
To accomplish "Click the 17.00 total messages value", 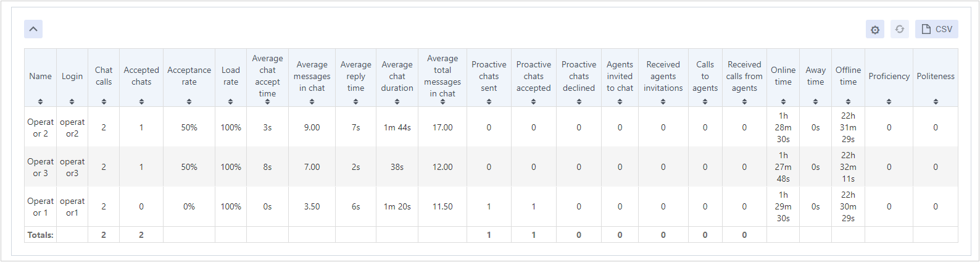I will point(442,127).
